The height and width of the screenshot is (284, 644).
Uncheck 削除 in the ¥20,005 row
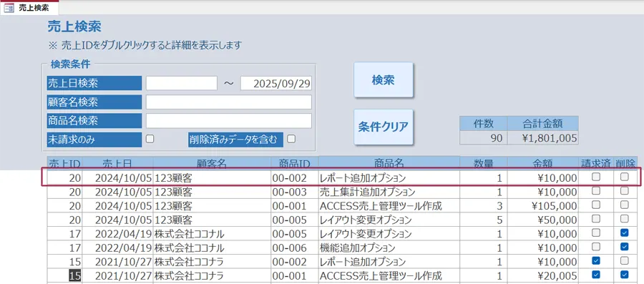pos(624,274)
